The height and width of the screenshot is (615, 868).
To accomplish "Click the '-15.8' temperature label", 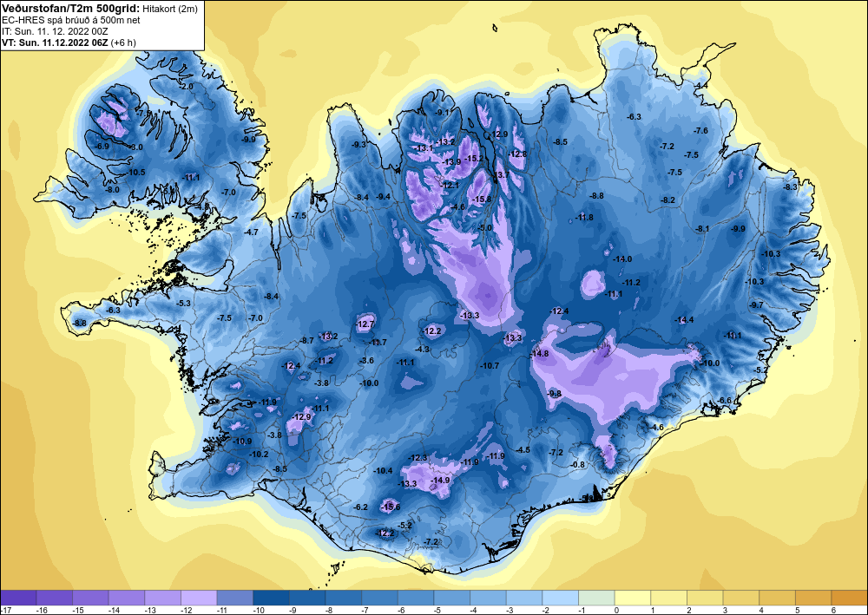I will [x=482, y=200].
